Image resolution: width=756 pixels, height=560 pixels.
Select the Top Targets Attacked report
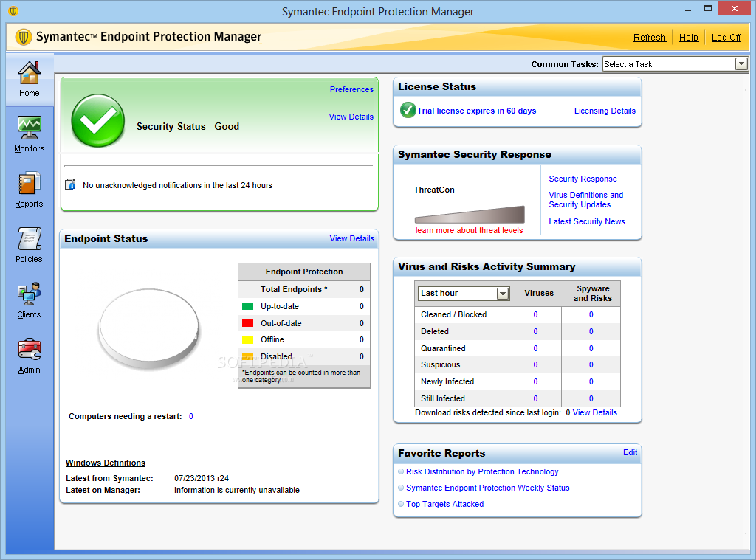click(x=445, y=504)
